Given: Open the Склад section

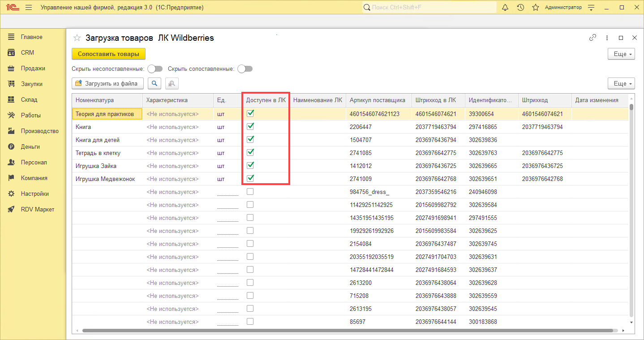Looking at the screenshot, I should (x=29, y=99).
